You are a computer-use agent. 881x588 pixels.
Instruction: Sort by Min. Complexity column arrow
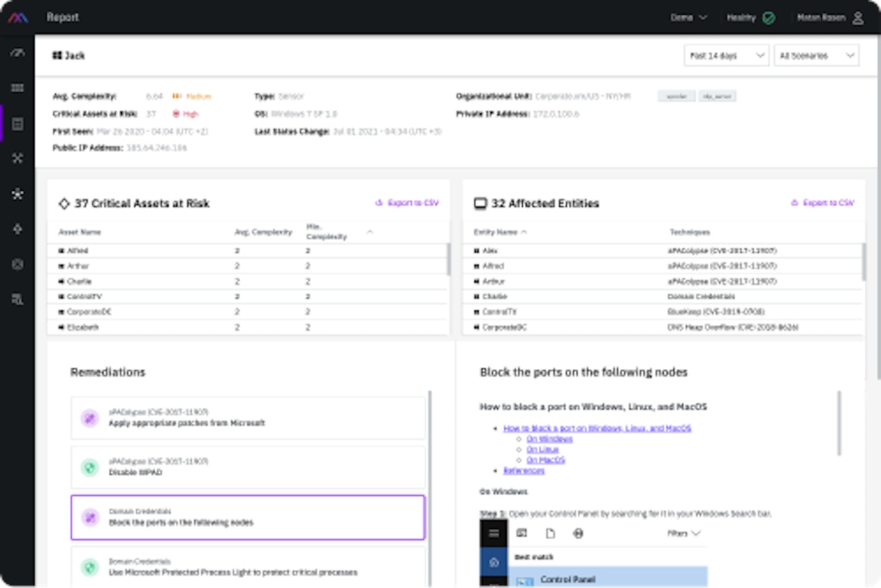(x=370, y=232)
